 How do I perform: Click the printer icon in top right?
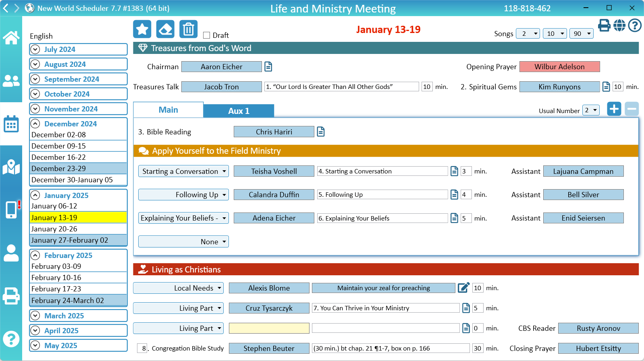(x=604, y=25)
